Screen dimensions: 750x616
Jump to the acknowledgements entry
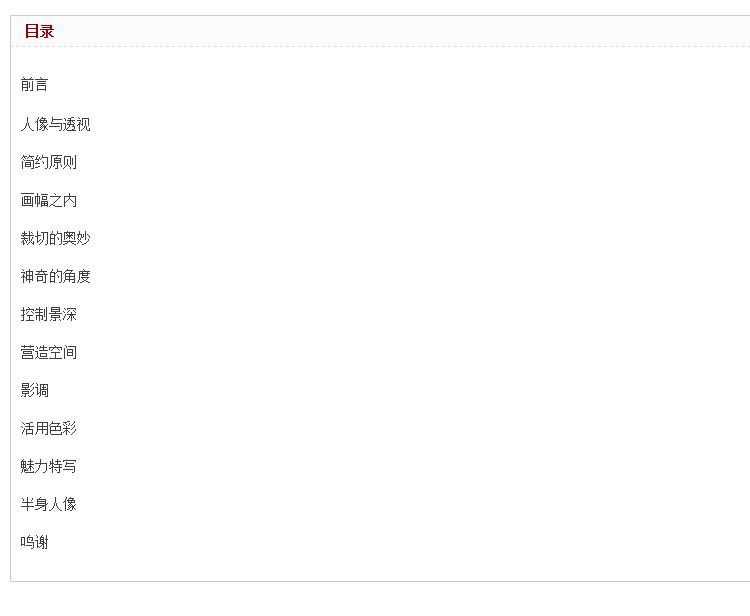click(34, 542)
